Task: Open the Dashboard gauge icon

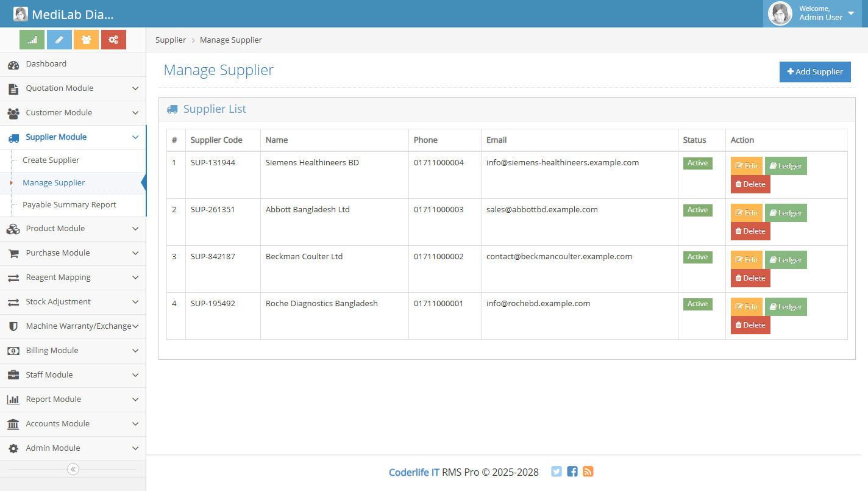Action: pos(13,65)
